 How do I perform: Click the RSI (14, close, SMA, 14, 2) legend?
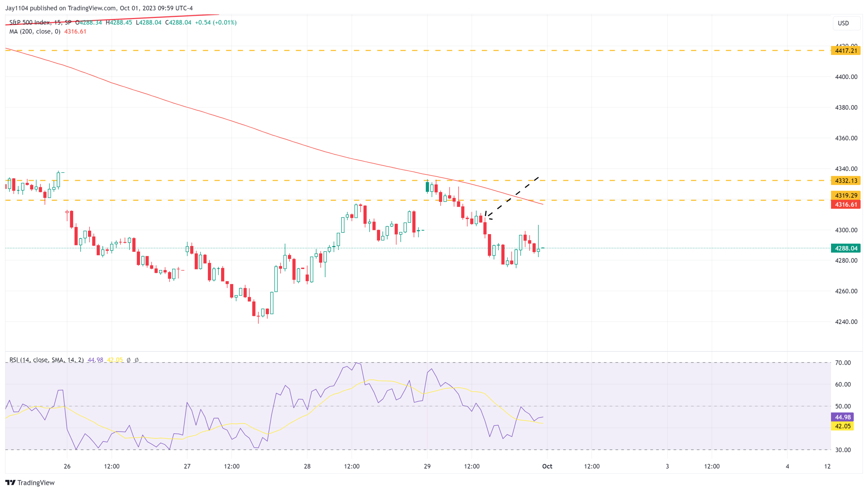(x=46, y=360)
